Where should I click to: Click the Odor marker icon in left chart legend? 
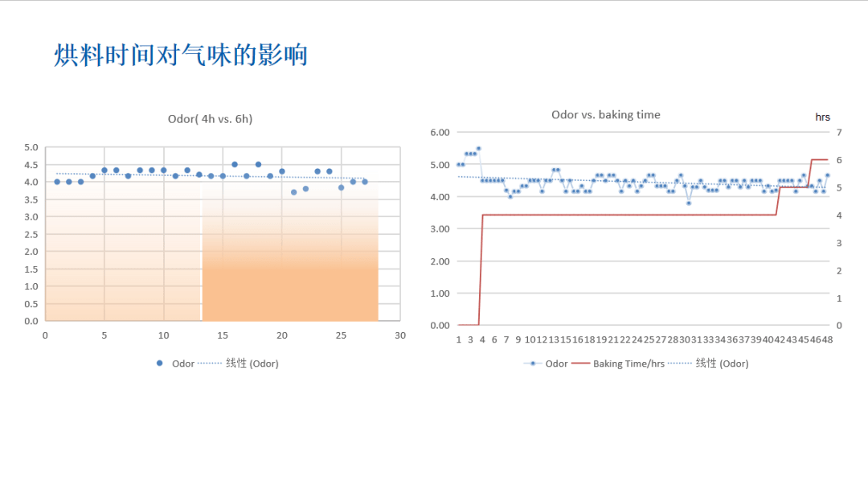[x=160, y=364]
